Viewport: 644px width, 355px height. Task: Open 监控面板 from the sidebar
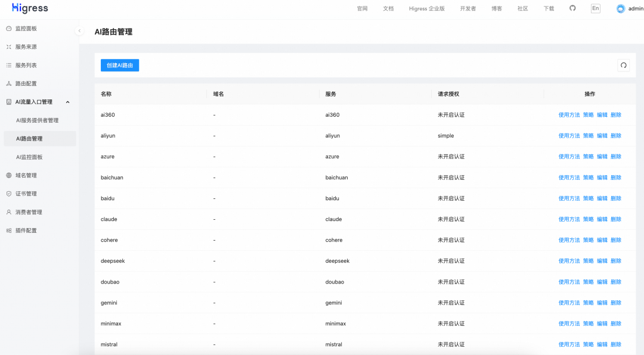26,29
